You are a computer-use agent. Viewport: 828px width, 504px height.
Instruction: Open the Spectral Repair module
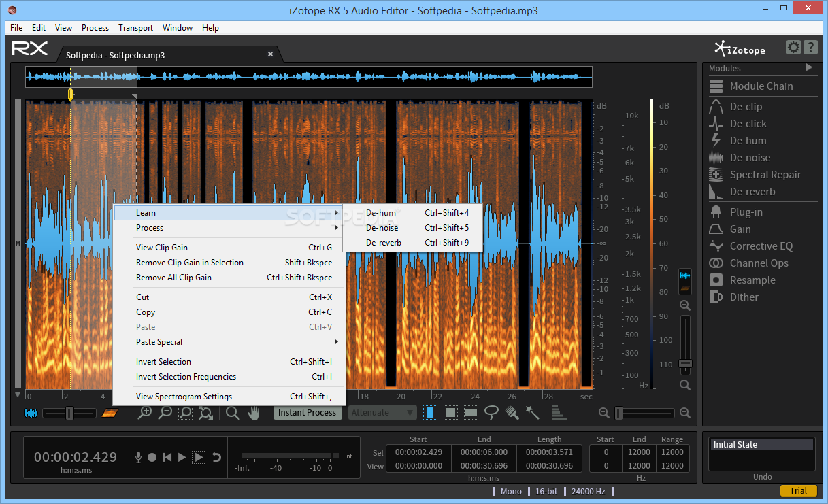(x=755, y=175)
